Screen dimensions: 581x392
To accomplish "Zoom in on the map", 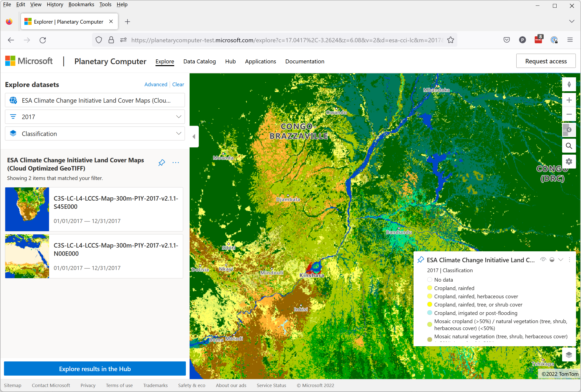I will click(x=569, y=100).
